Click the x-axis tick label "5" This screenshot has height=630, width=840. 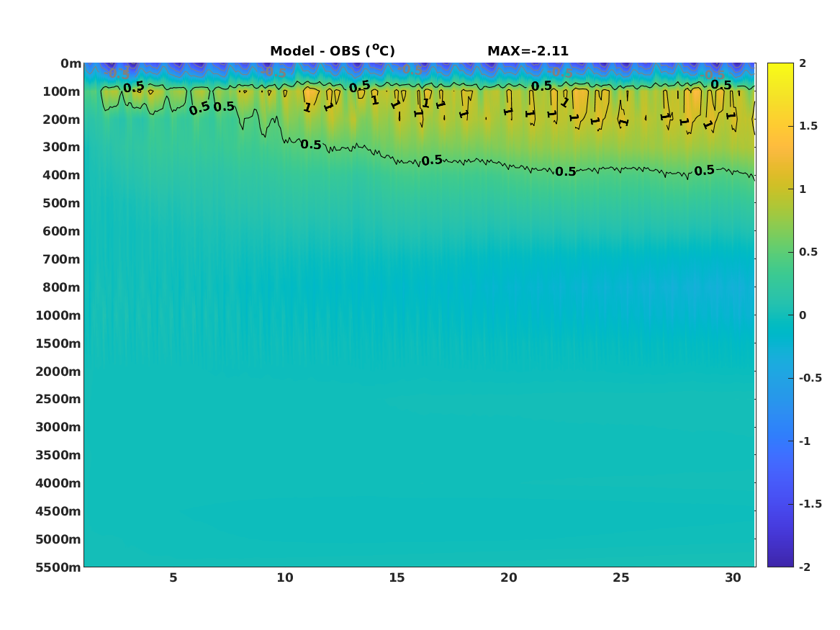[173, 577]
